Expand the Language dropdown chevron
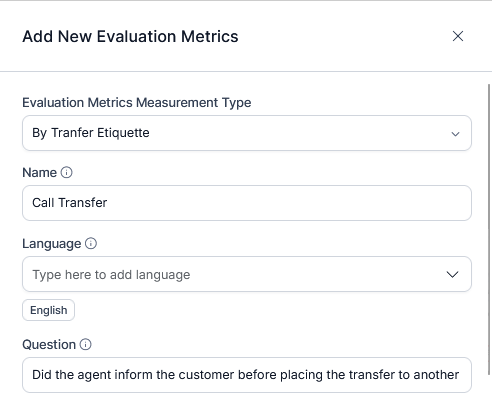This screenshot has width=492, height=398. tap(452, 274)
